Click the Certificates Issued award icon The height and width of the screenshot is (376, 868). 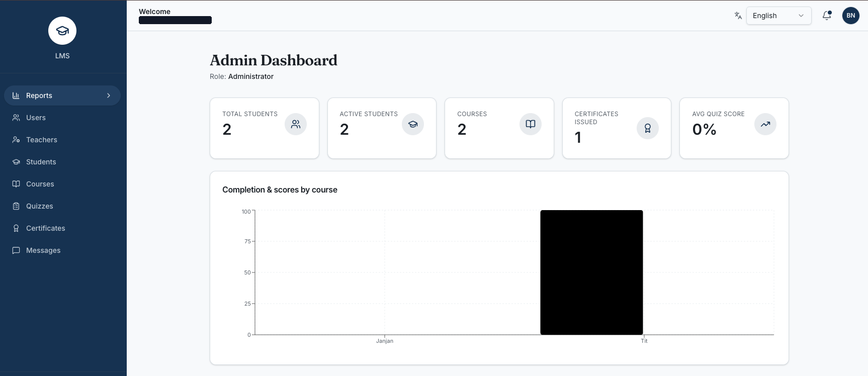[x=648, y=128]
